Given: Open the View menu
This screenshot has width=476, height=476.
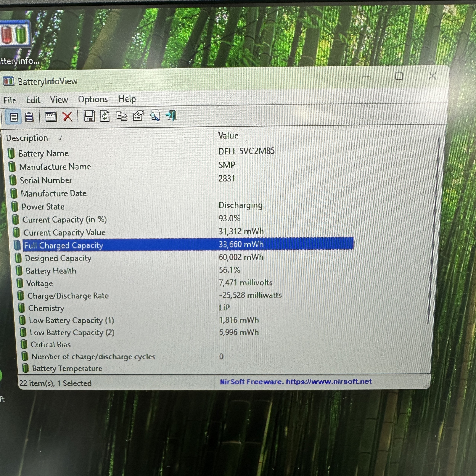Looking at the screenshot, I should [59, 100].
